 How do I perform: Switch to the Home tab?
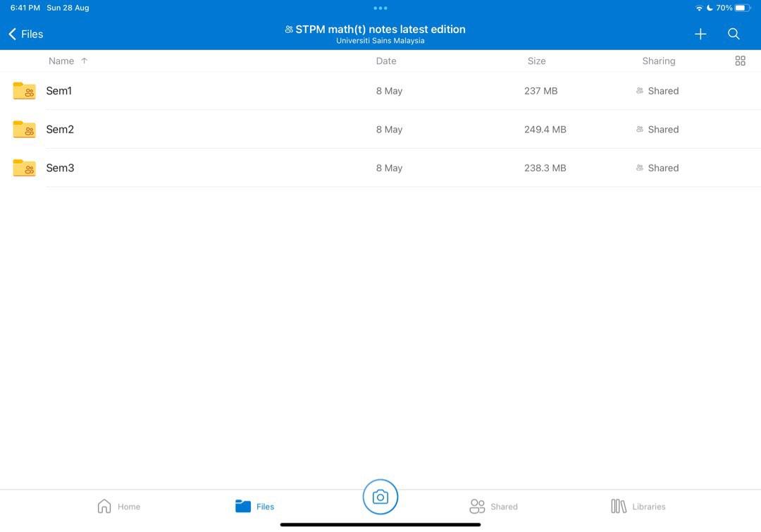tap(118, 506)
